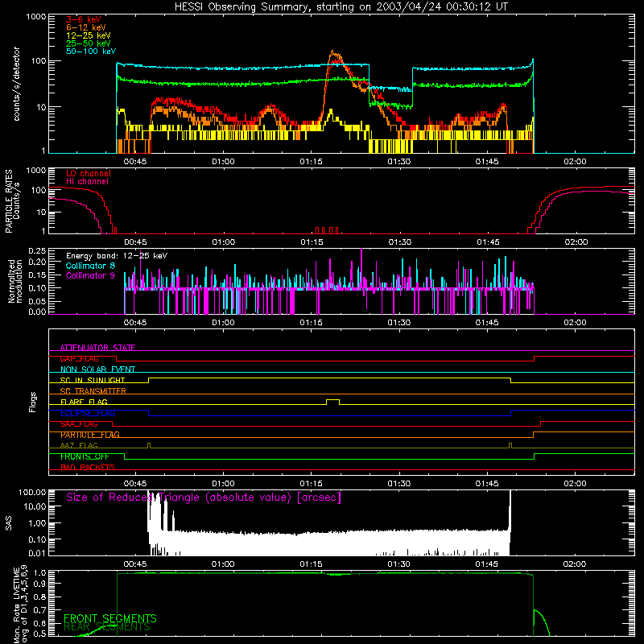This screenshot has height=644, width=644.
Task: Click the raised pulse on the FLARE_FLAG trace
Action: click(332, 401)
